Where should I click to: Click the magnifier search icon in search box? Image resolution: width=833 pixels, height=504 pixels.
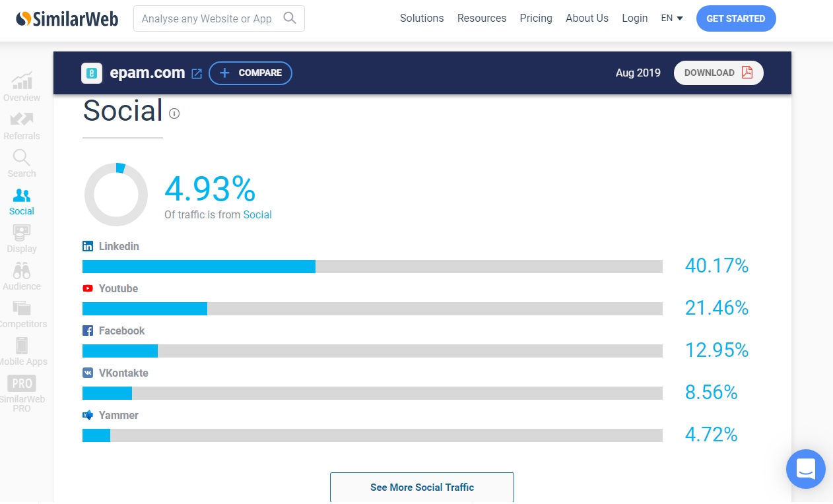[289, 18]
